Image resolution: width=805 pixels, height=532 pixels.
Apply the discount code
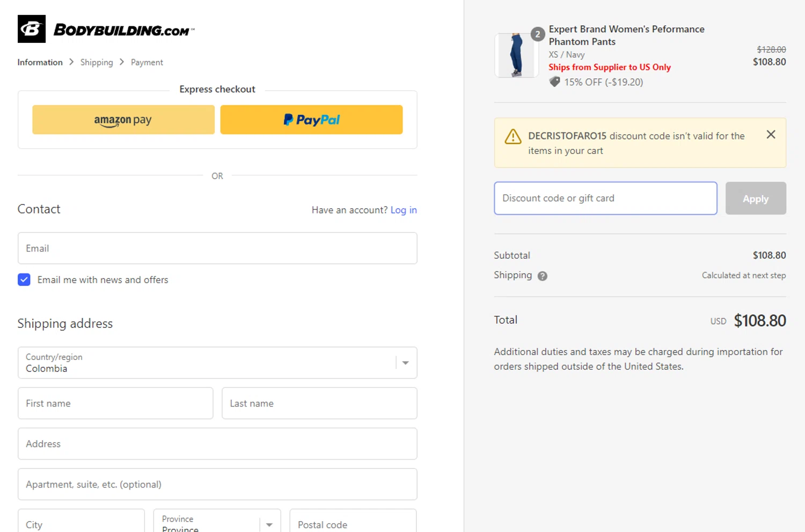tap(756, 198)
